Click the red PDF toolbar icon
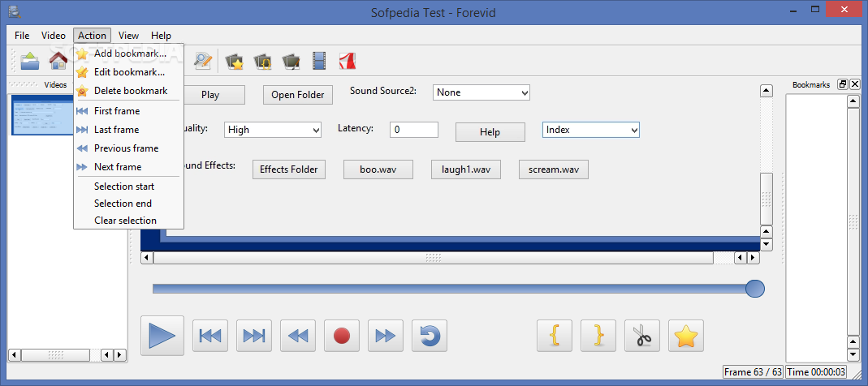The height and width of the screenshot is (386, 868). [347, 61]
